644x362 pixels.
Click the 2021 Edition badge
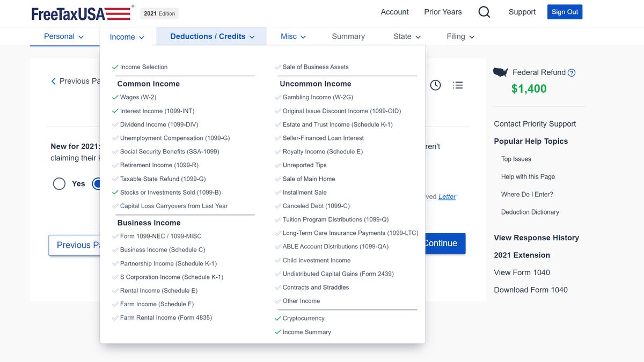pos(159,13)
